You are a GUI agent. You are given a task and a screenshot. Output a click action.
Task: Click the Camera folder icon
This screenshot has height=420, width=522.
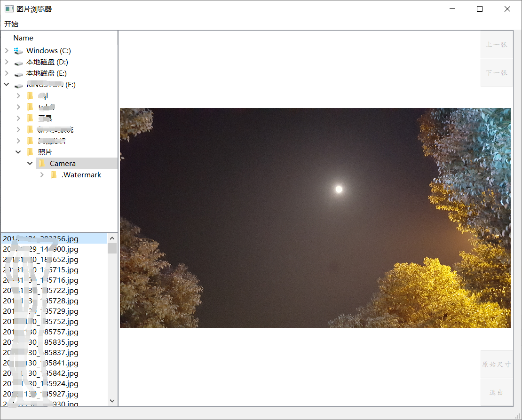41,163
